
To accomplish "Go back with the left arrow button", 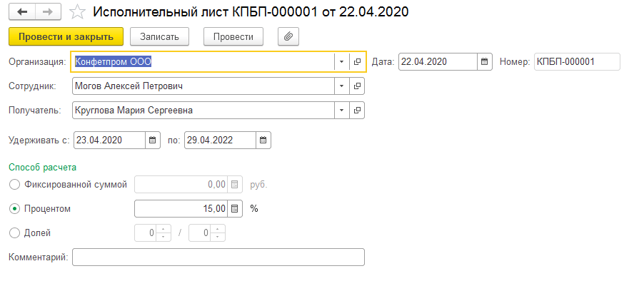I will pos(22,12).
